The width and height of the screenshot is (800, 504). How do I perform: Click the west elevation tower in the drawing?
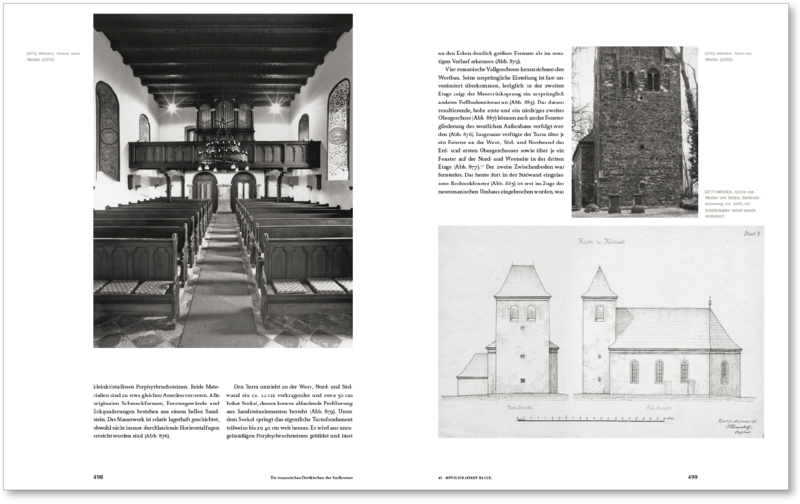point(521,332)
